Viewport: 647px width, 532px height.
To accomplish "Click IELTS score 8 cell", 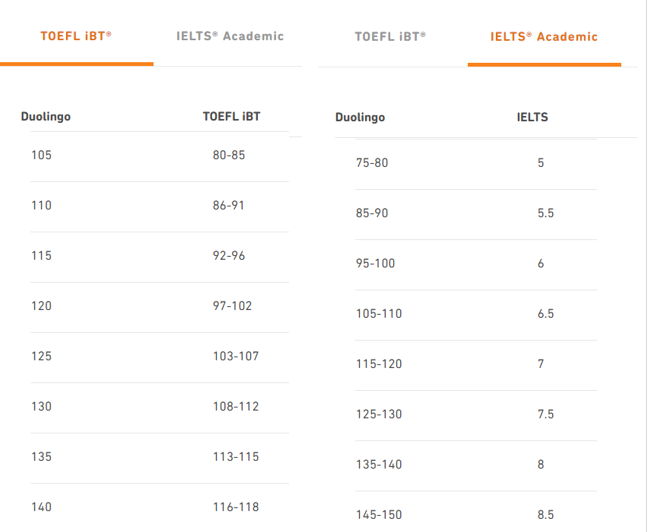I will (541, 465).
